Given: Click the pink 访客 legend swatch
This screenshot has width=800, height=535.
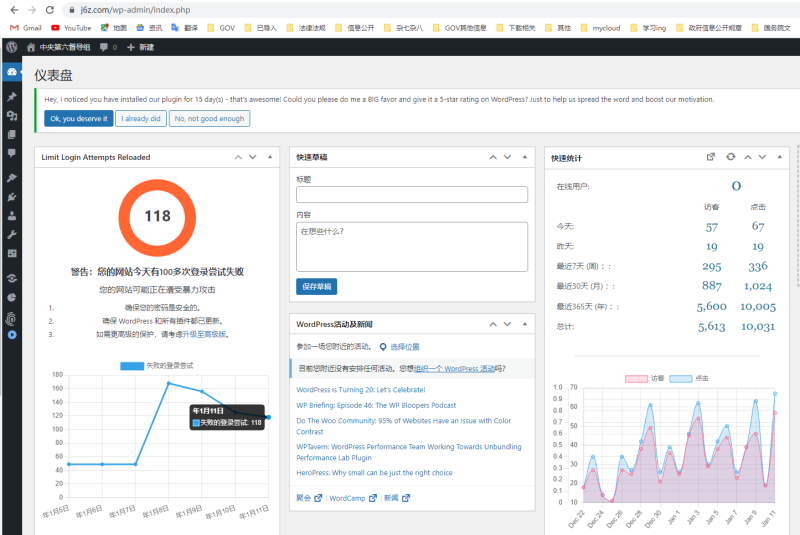Looking at the screenshot, I should coord(636,378).
